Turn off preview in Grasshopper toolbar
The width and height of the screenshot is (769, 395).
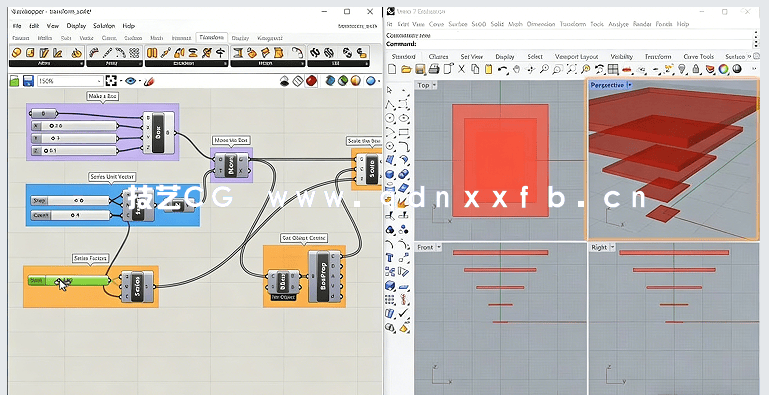coord(284,81)
